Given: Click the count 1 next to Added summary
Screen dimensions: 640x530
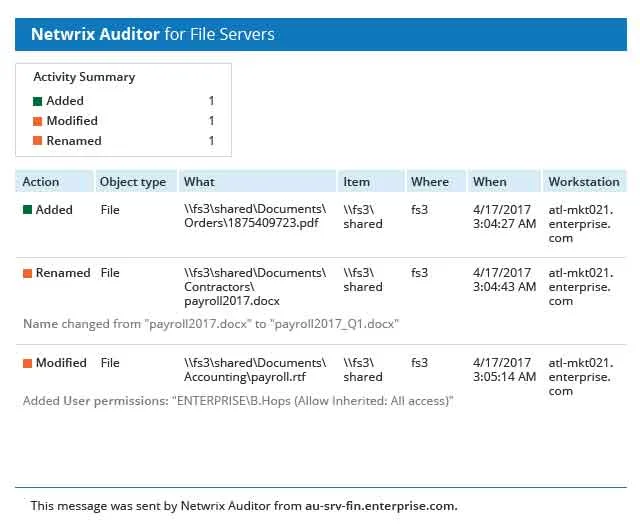Looking at the screenshot, I should click(211, 101).
